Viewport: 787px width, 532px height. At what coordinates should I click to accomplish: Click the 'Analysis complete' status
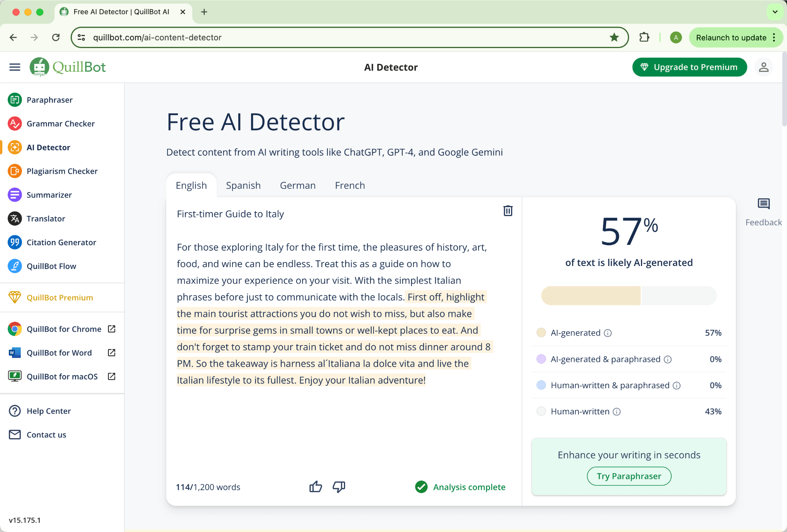coord(460,487)
